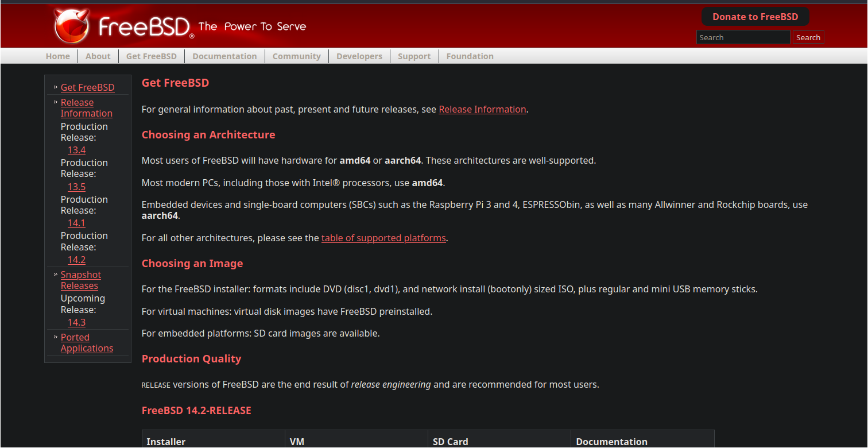The image size is (868, 448).
Task: Open Release Information sidebar link
Action: [x=87, y=108]
